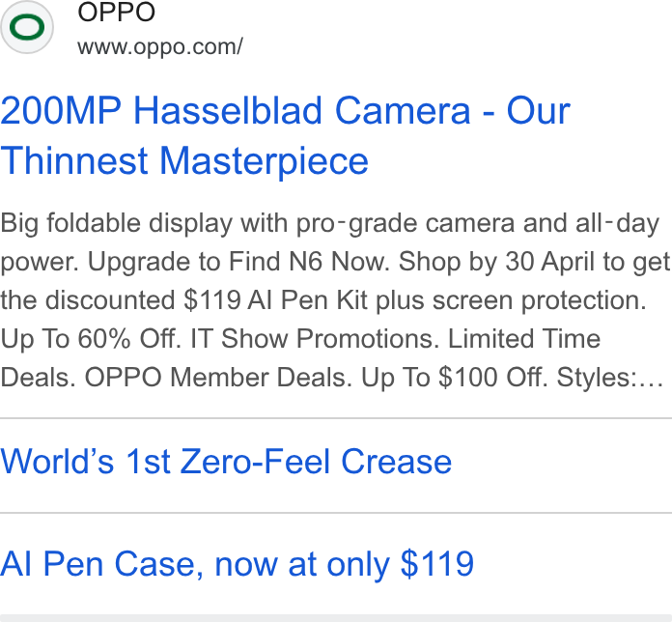Open AI Pen Case, now at only $119
Screen dimensions: 672x622
point(237,564)
